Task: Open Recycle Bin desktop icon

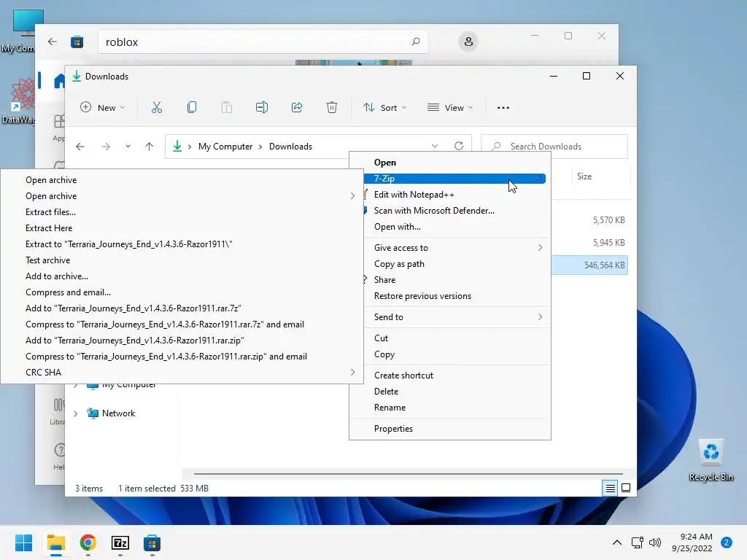Action: point(711,459)
